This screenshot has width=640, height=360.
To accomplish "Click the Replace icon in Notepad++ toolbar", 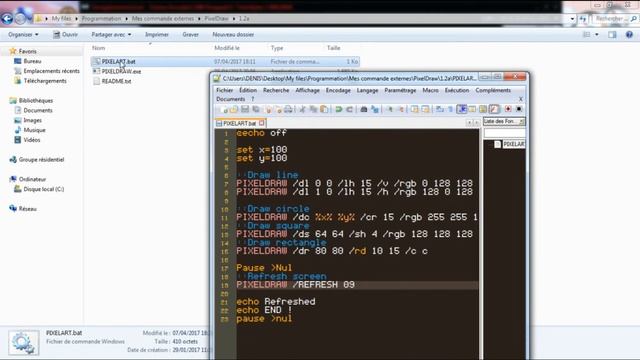I will [376, 109].
